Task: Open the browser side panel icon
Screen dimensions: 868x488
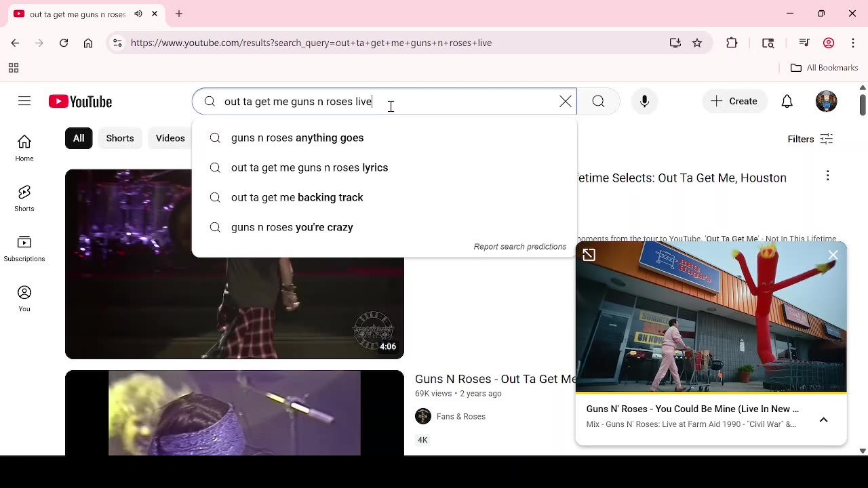Action: pyautogui.click(x=768, y=43)
